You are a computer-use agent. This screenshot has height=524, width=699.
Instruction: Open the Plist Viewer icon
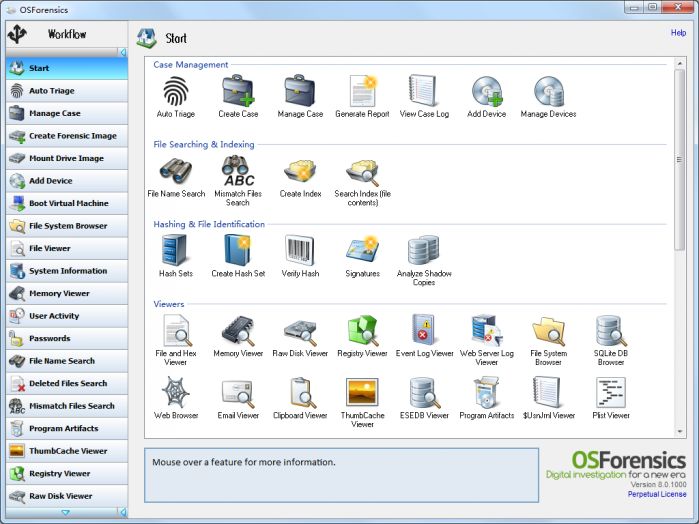[611, 393]
